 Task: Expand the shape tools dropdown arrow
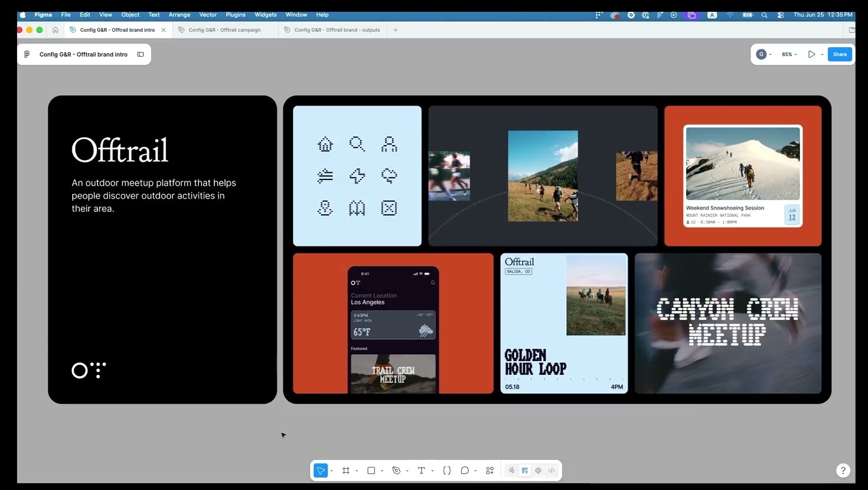[x=382, y=471]
